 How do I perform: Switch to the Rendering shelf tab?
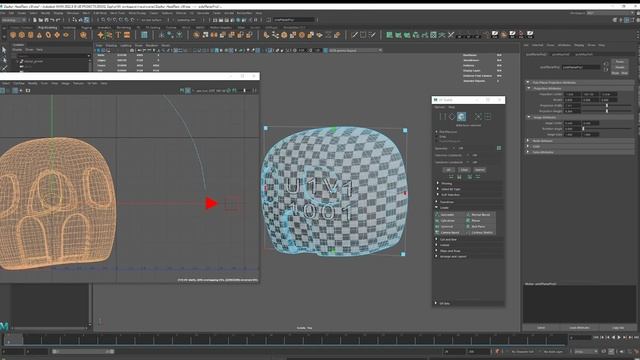[x=124, y=28]
